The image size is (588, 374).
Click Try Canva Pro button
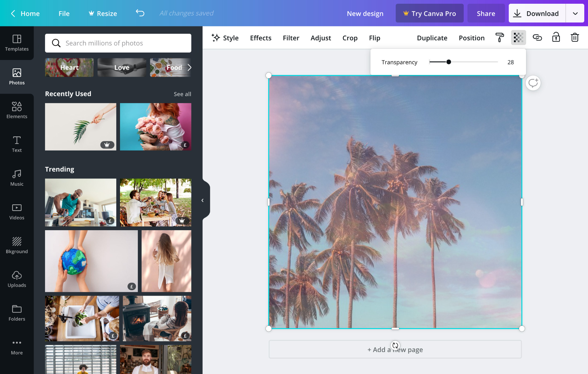tap(430, 13)
